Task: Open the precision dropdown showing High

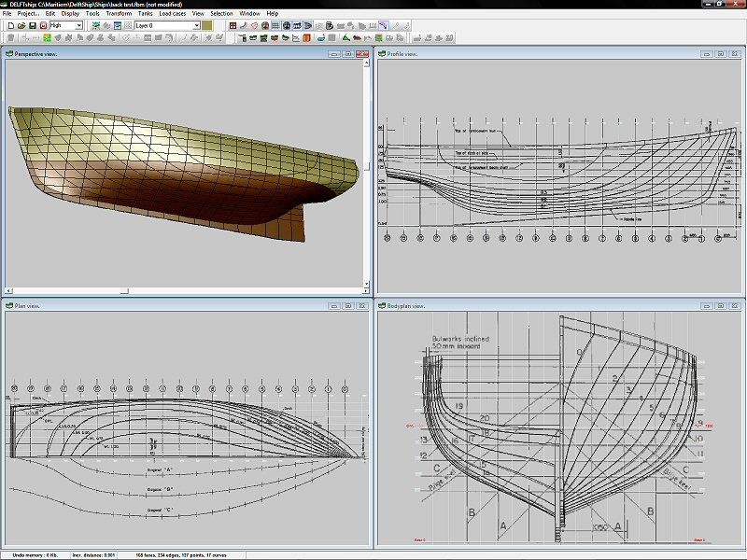Action: tap(78, 26)
